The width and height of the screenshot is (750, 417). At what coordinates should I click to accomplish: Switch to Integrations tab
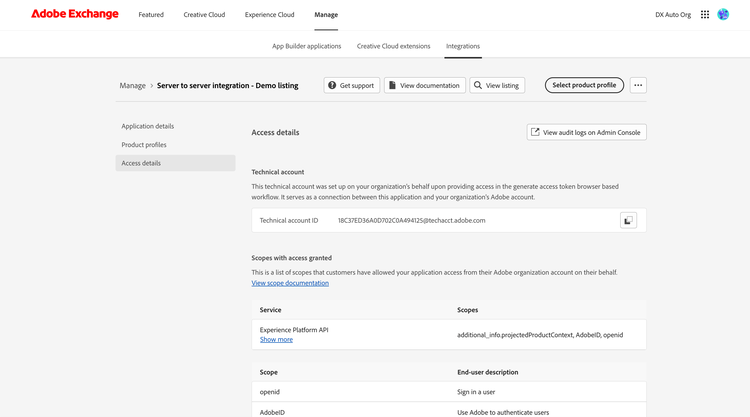[x=463, y=46]
